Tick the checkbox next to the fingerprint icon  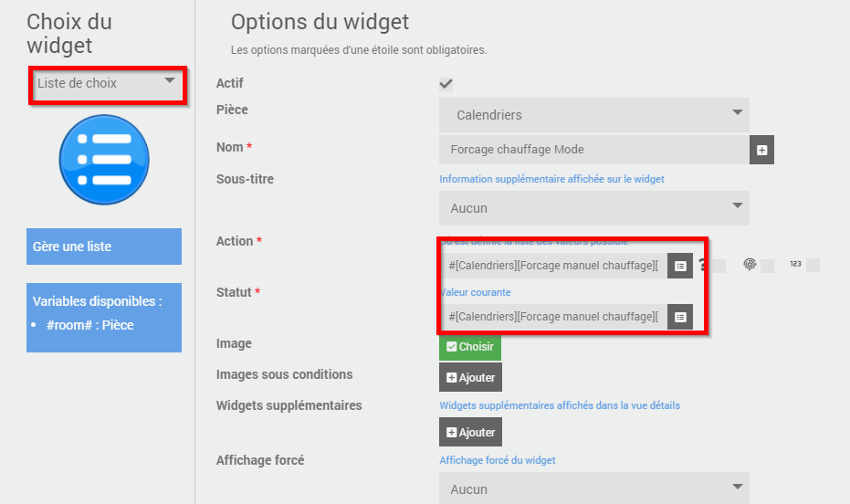(x=767, y=266)
